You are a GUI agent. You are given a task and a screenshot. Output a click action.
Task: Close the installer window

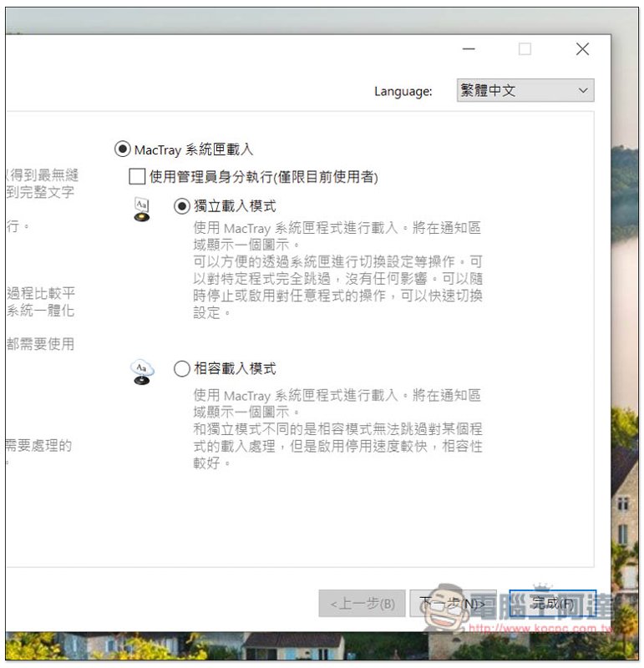582,49
